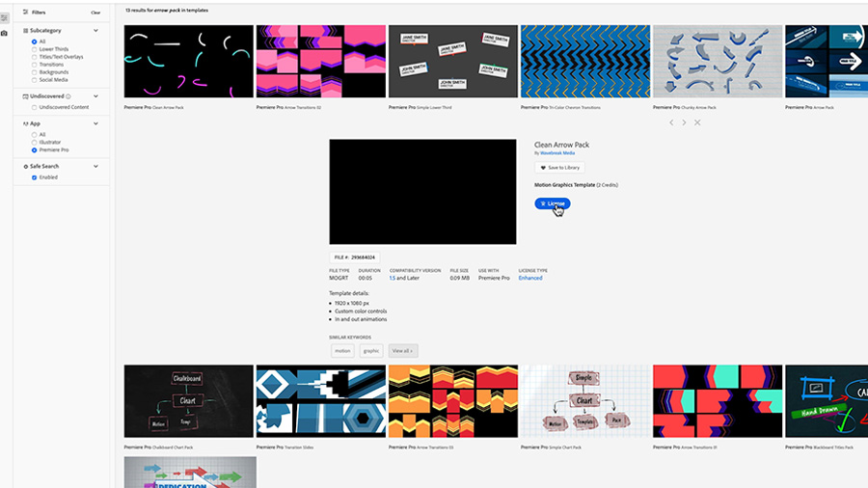Screen dimensions: 868x488
Task: Open Wavebreak Media author link
Action: [557, 153]
